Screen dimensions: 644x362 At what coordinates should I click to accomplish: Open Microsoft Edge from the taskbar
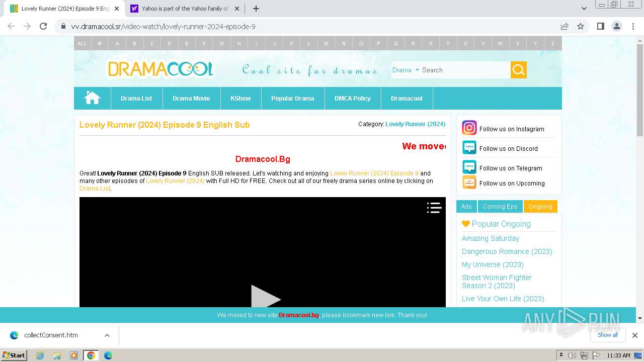108,355
